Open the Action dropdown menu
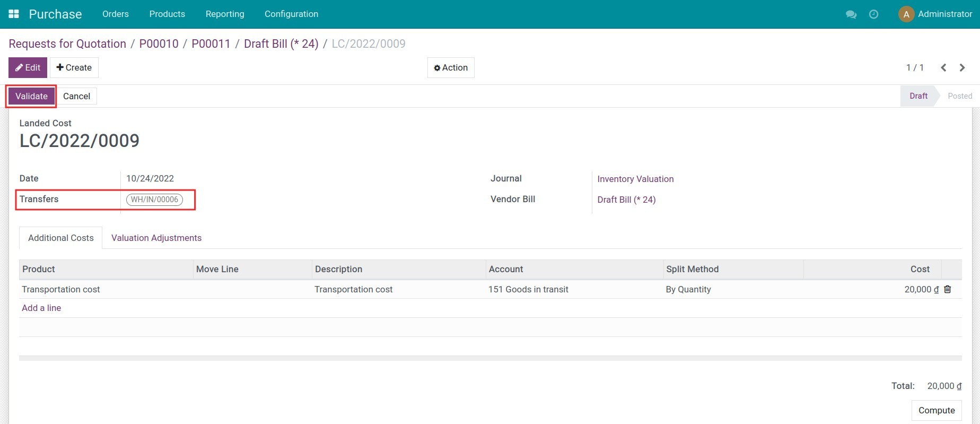 coord(451,67)
